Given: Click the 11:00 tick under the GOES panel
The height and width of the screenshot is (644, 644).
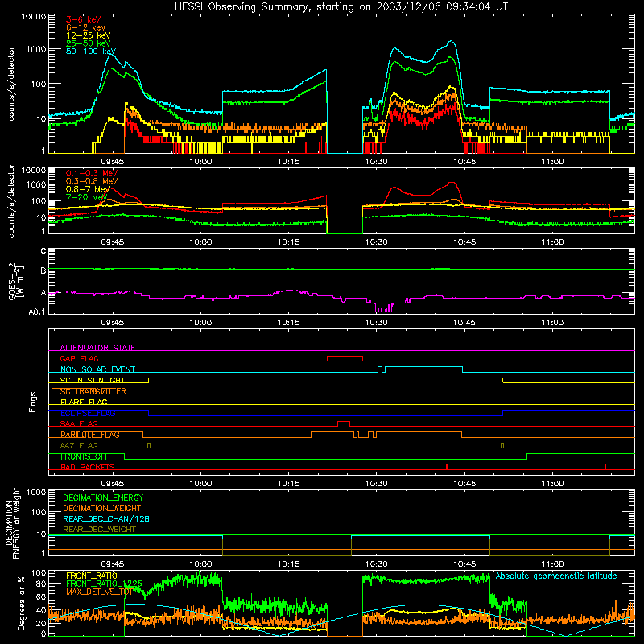Looking at the screenshot, I should (x=552, y=323).
